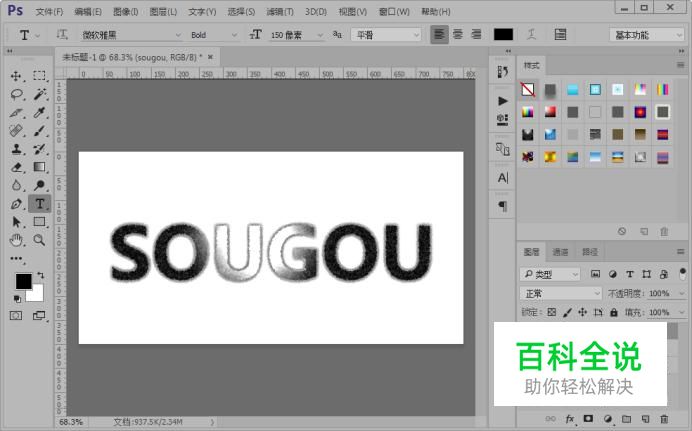Open the 滤镜(T) menu

pyautogui.click(x=280, y=11)
